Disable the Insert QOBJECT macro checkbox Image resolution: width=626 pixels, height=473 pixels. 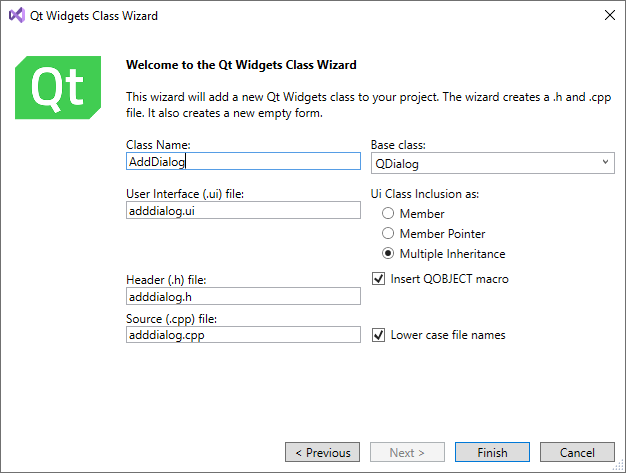point(379,279)
